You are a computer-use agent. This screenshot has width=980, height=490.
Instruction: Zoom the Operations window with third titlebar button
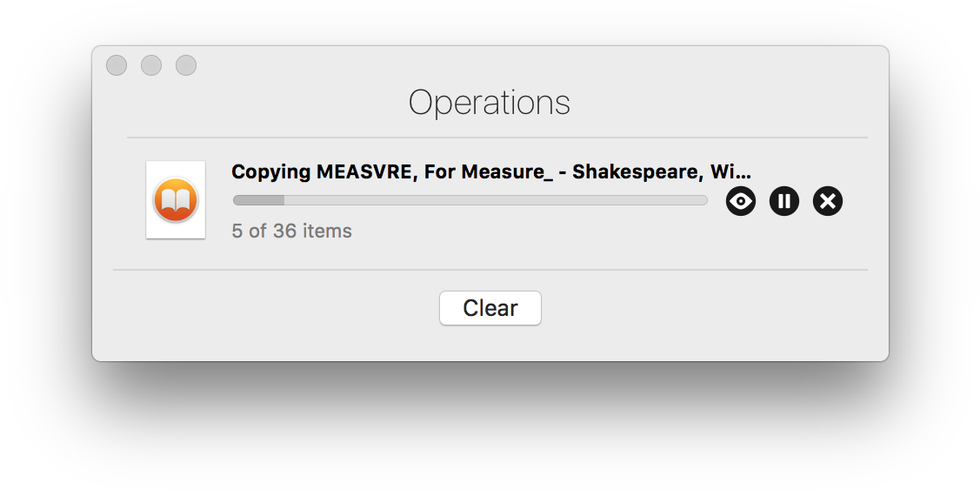click(x=186, y=65)
